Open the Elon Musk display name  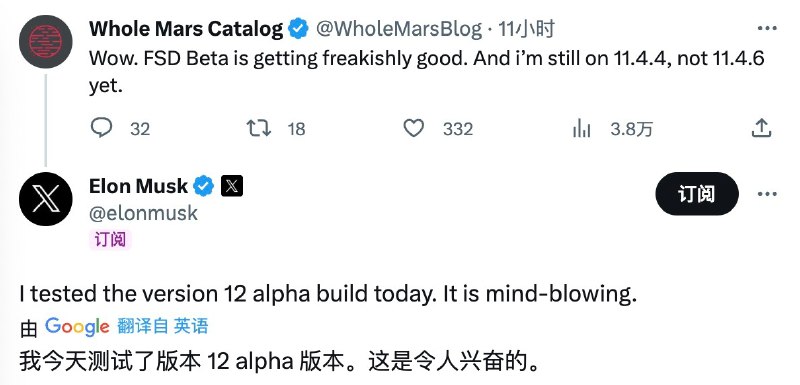coord(138,186)
